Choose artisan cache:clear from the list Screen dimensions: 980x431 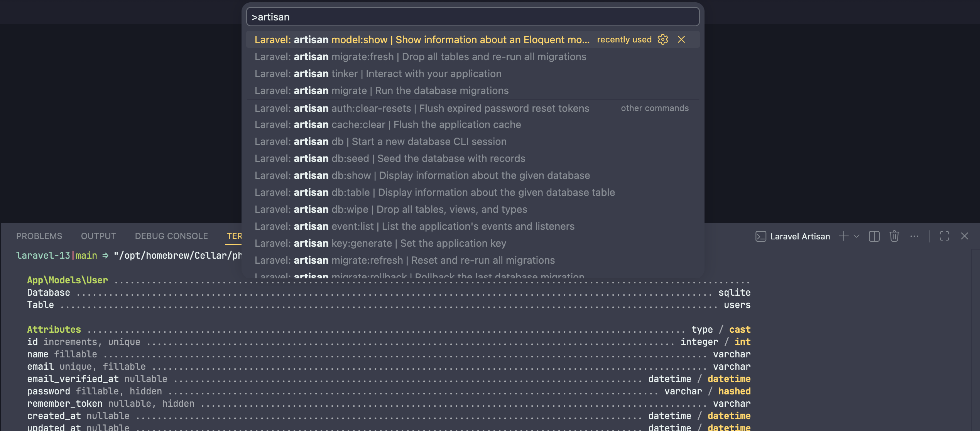click(x=387, y=125)
